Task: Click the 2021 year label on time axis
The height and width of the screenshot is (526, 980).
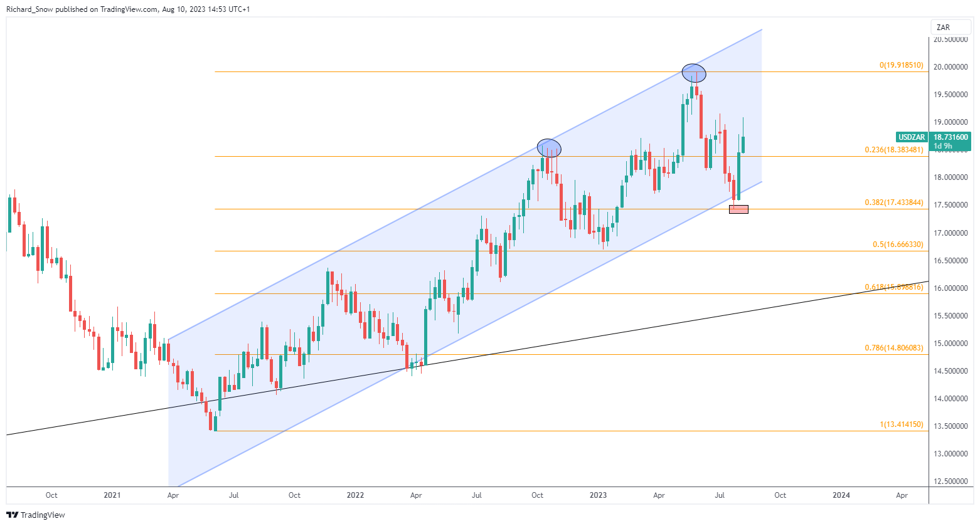Action: click(112, 495)
